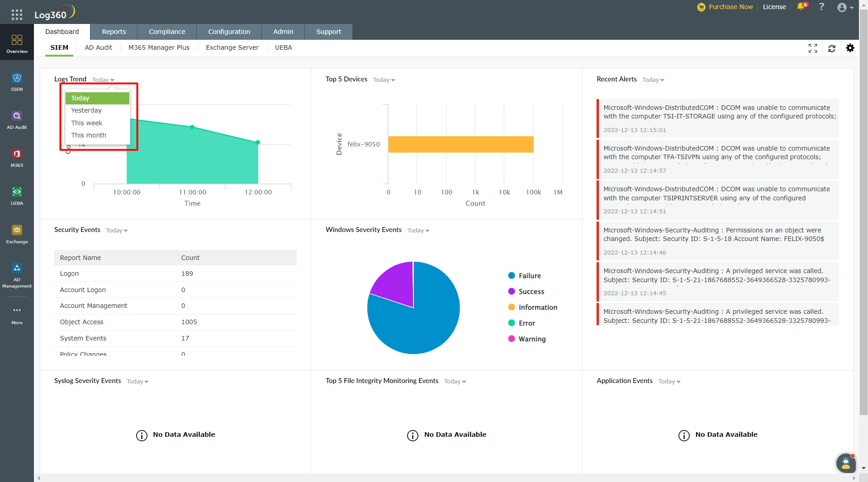Viewport: 868px width, 482px height.
Task: Collapse the Logs Trend period dropdown
Action: coord(103,80)
